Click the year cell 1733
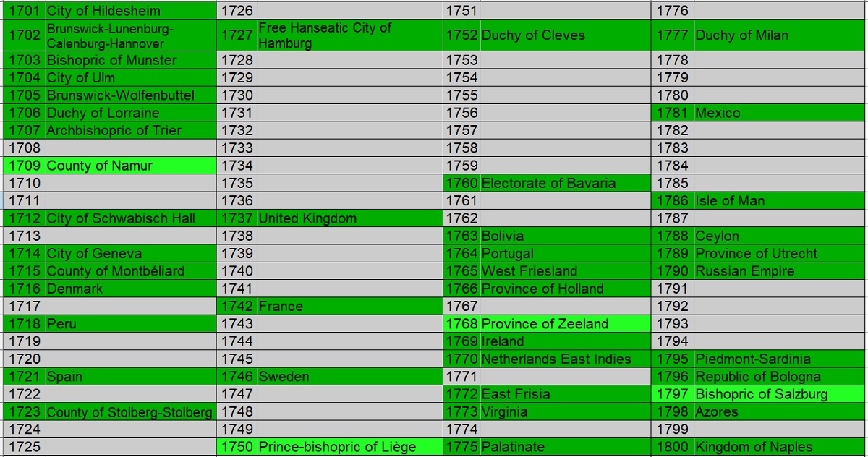Image resolution: width=868 pixels, height=457 pixels. coord(237,148)
